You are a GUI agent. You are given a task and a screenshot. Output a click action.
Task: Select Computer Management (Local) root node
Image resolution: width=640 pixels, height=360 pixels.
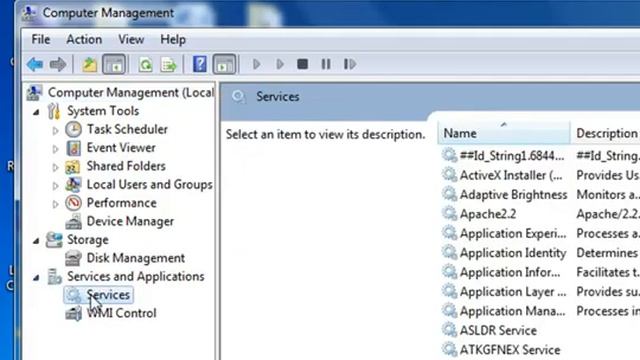click(131, 93)
